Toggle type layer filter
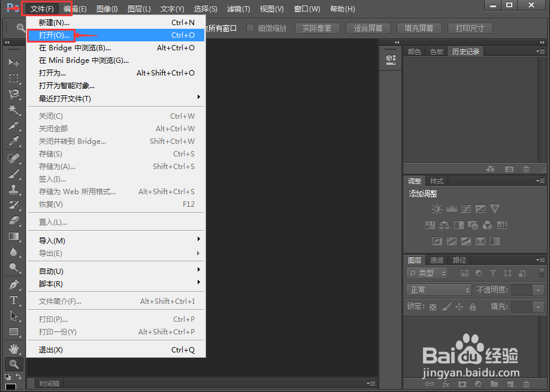 pos(493,273)
